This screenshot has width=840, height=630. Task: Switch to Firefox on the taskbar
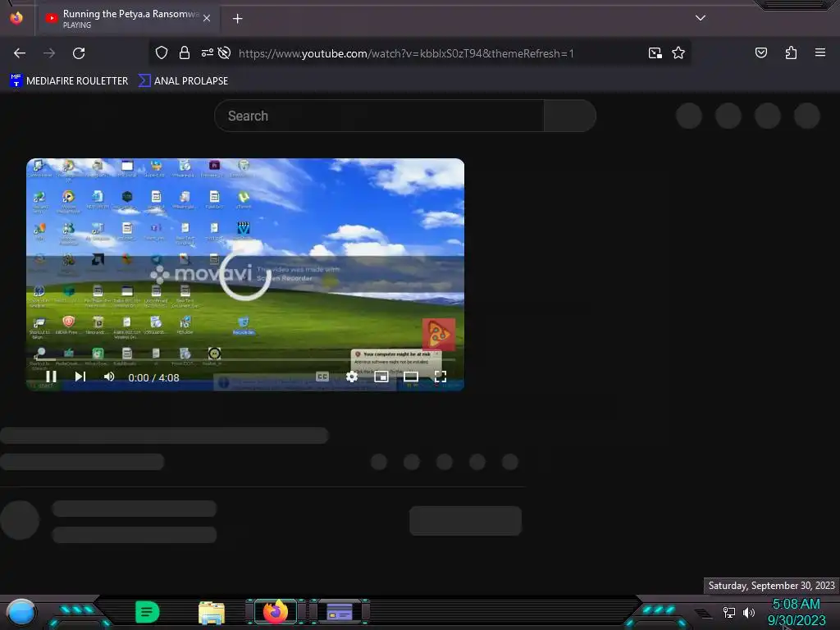click(276, 612)
